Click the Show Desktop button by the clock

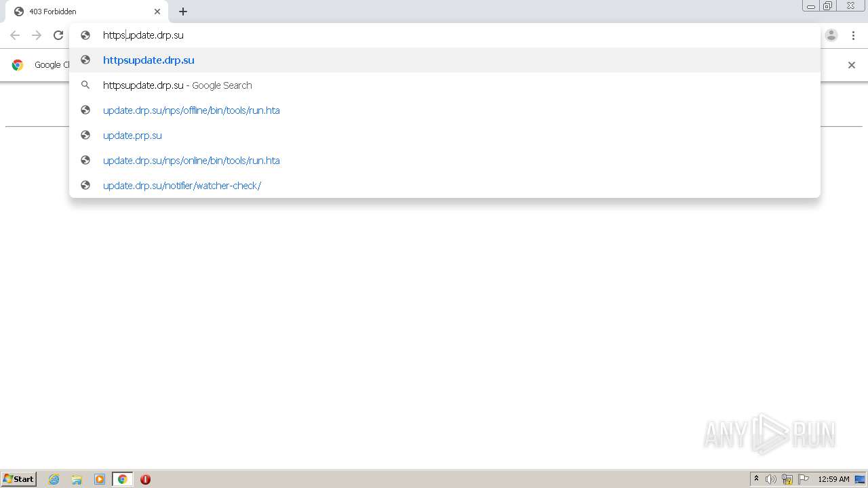(x=861, y=479)
